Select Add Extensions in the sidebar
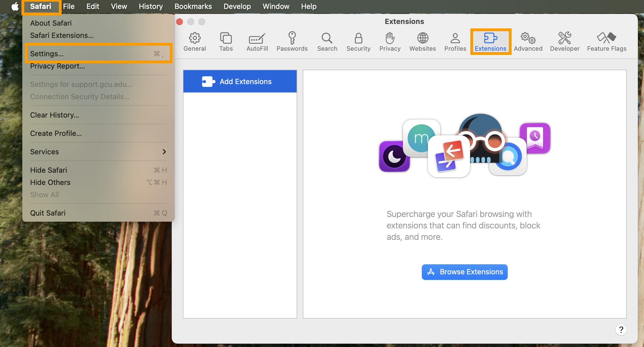The height and width of the screenshot is (347, 644). [x=240, y=81]
